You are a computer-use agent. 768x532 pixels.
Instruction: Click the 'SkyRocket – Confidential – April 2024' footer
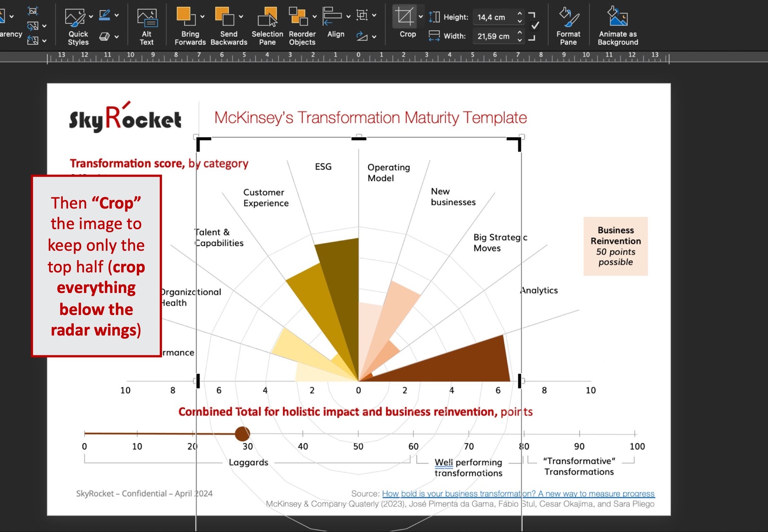[144, 494]
